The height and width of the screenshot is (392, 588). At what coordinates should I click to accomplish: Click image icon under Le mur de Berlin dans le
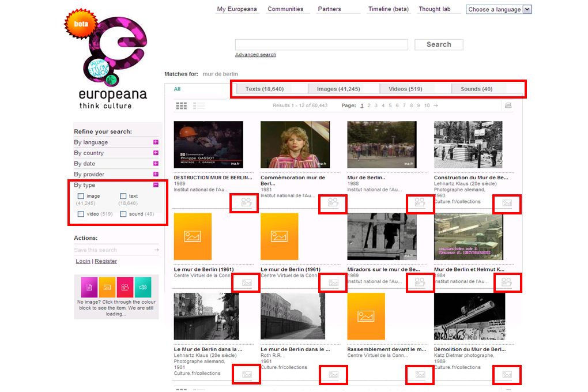click(x=333, y=374)
